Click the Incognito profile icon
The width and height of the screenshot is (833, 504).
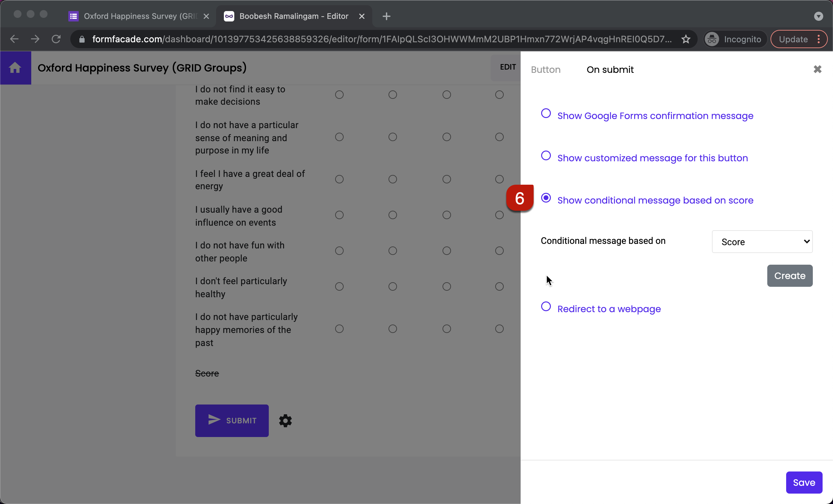click(x=711, y=39)
